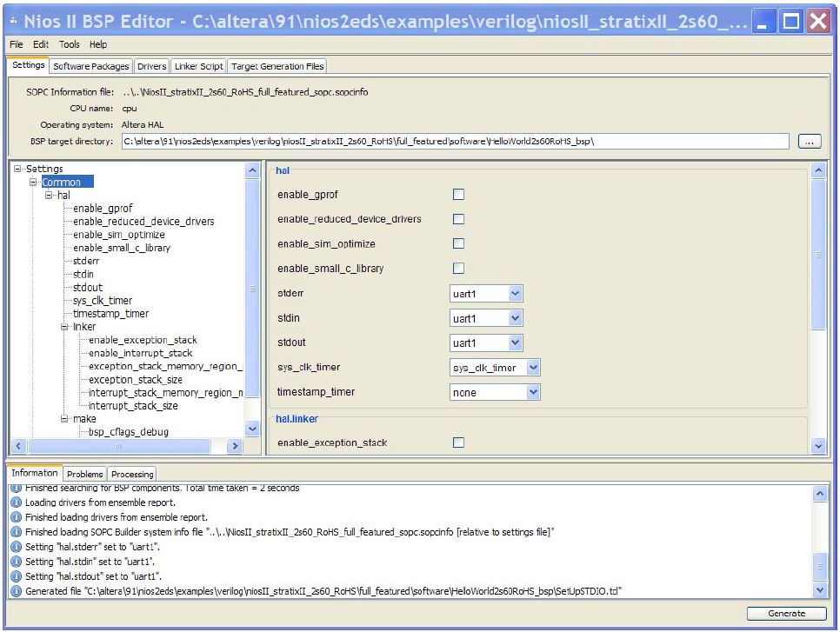The image size is (840, 632).
Task: Select exception_stack_size in the tree
Action: [135, 380]
